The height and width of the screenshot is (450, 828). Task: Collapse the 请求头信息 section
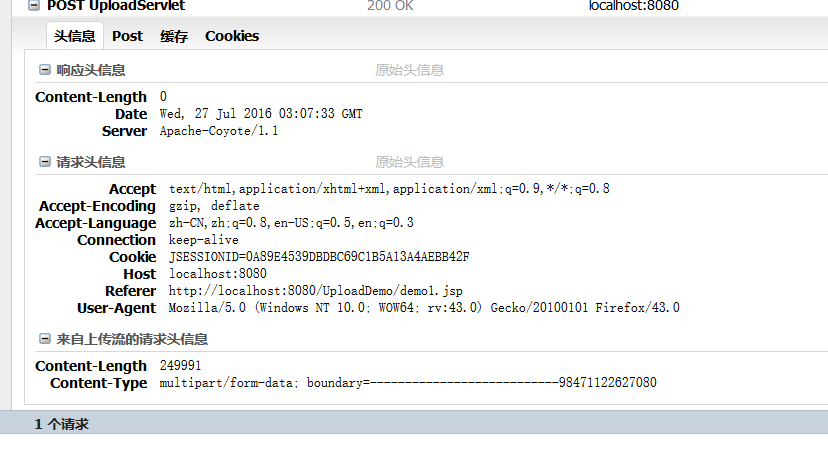[45, 162]
